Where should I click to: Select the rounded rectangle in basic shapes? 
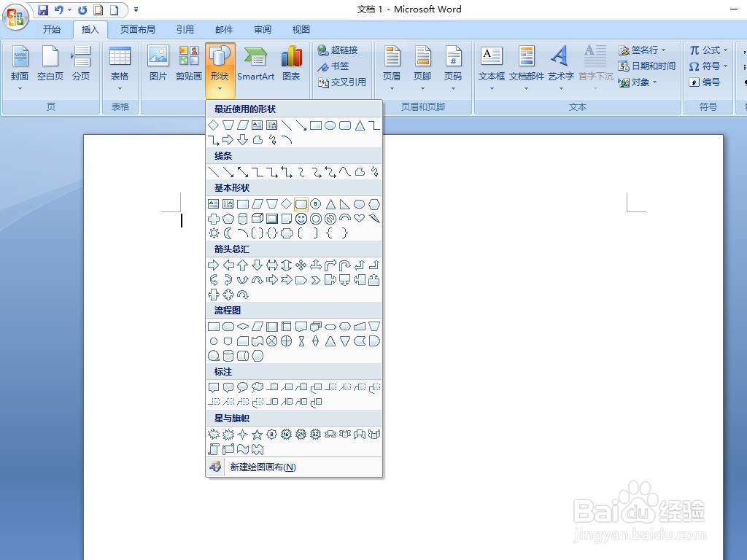301,204
